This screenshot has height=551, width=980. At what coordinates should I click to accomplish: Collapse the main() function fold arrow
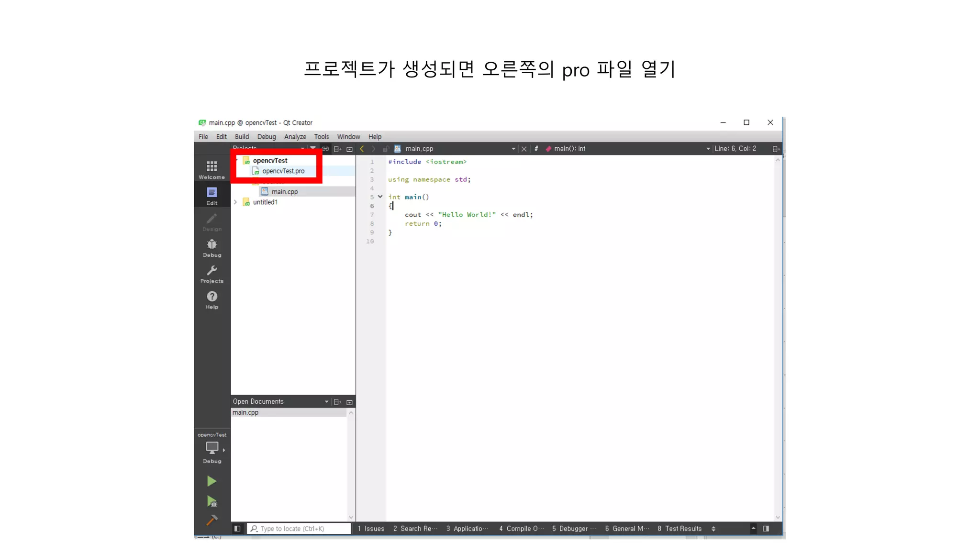click(x=380, y=197)
